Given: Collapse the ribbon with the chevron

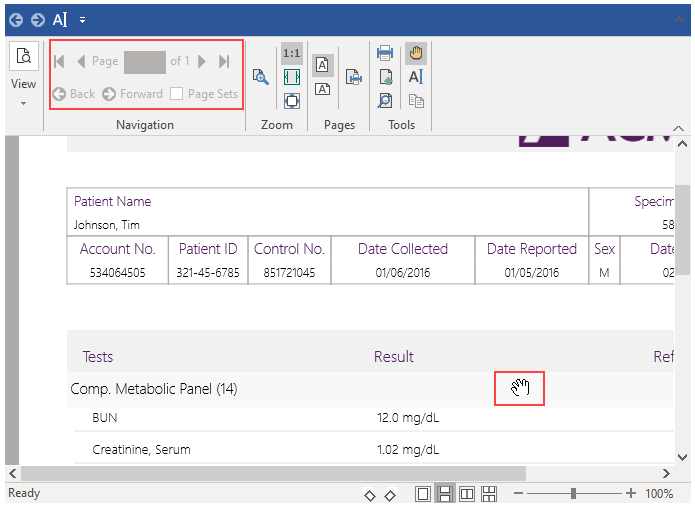Looking at the screenshot, I should 678,128.
